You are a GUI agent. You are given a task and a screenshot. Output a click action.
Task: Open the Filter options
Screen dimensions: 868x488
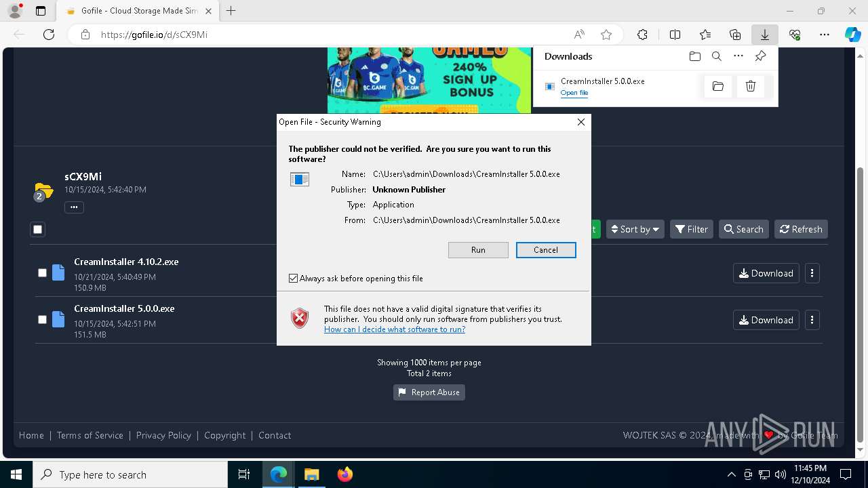pos(692,229)
